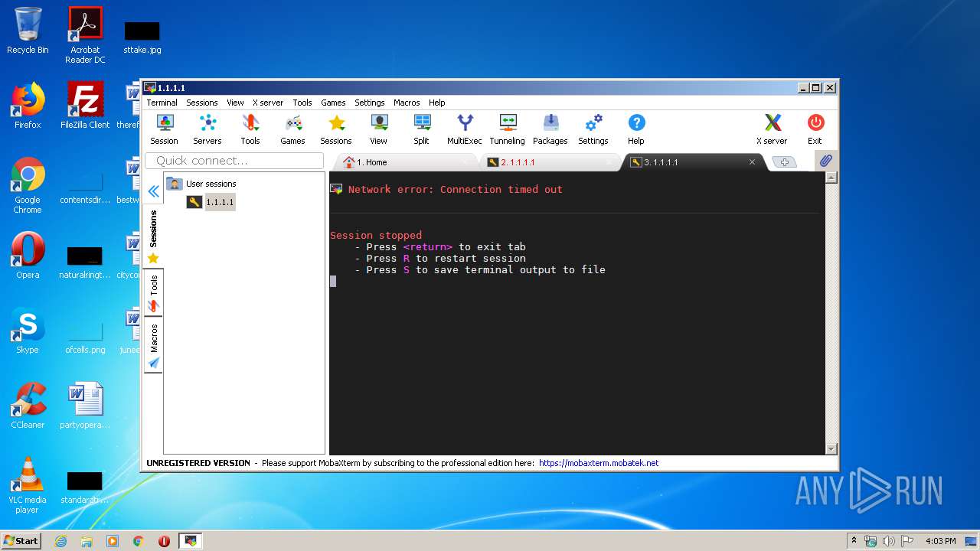980x551 pixels.
Task: Open the Tunneling toolbar icon
Action: (508, 129)
